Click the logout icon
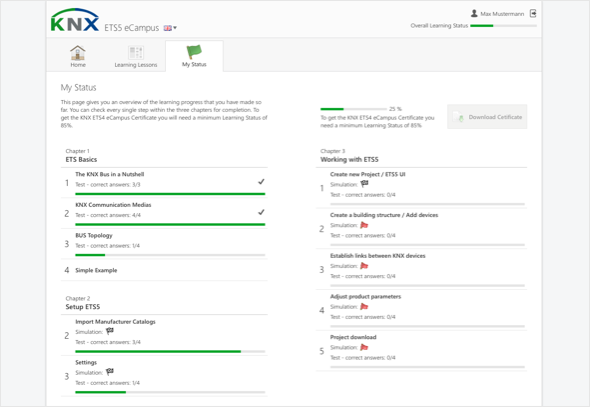Viewport: 590px width, 407px height. tap(533, 14)
